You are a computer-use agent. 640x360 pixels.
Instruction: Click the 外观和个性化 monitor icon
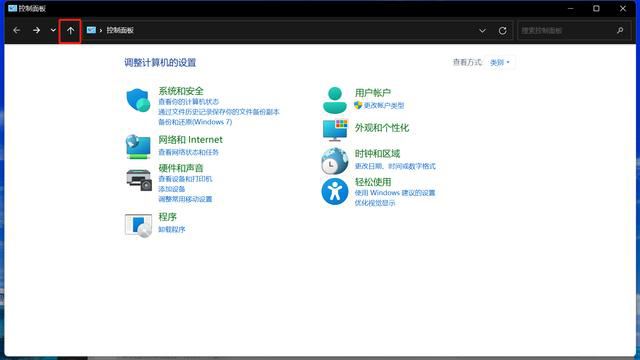(335, 130)
